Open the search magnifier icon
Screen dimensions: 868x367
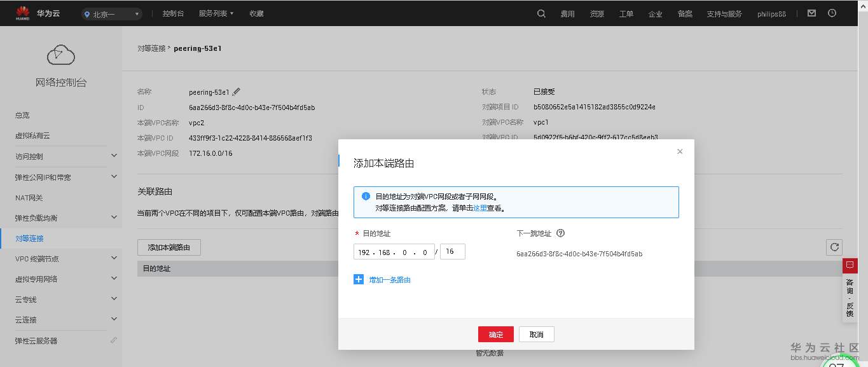tap(541, 13)
